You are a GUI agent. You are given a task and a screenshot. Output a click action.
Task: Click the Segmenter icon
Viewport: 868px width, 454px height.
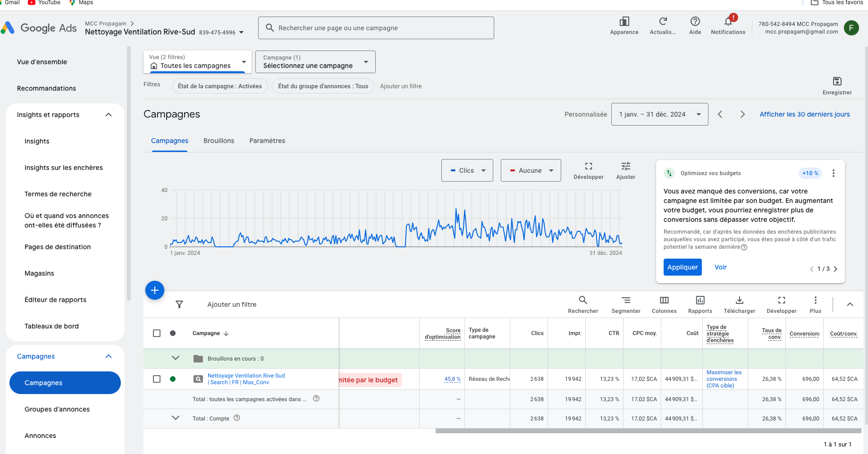626,300
